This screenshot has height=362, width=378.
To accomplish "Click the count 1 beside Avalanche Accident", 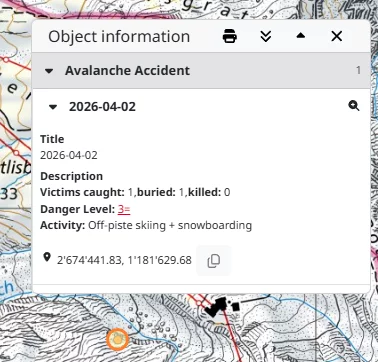I will 358,70.
